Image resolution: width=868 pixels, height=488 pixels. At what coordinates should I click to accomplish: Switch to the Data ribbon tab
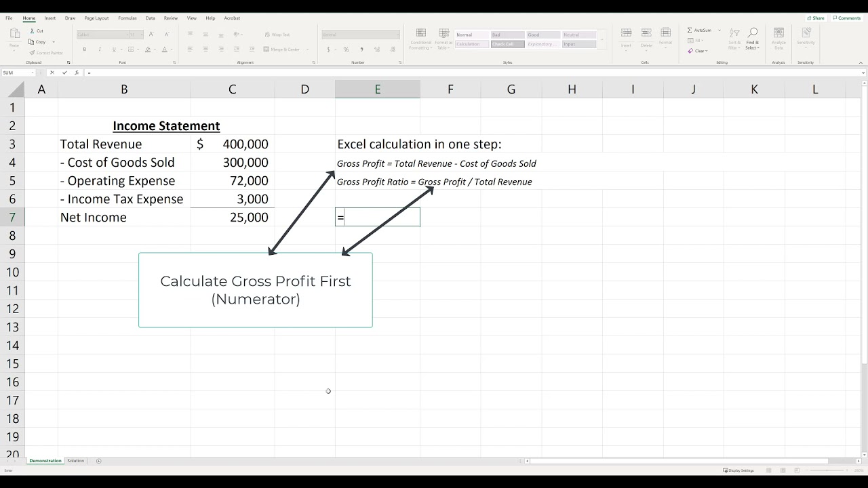(150, 18)
